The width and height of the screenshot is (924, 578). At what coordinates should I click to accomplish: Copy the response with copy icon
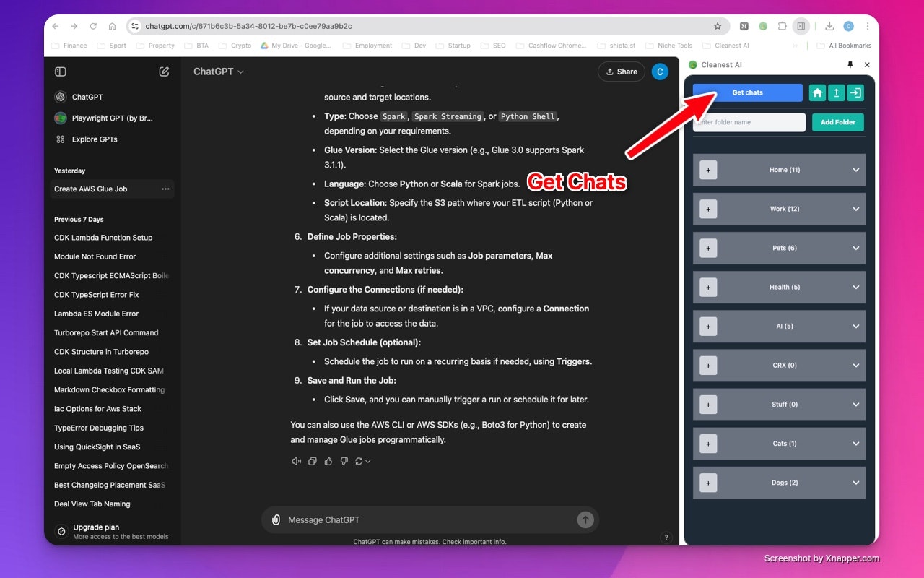tap(313, 461)
